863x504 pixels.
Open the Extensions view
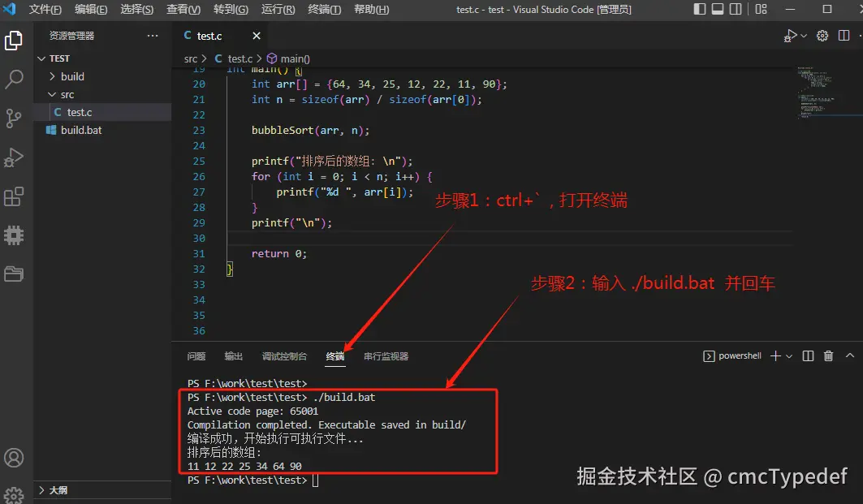click(x=14, y=196)
